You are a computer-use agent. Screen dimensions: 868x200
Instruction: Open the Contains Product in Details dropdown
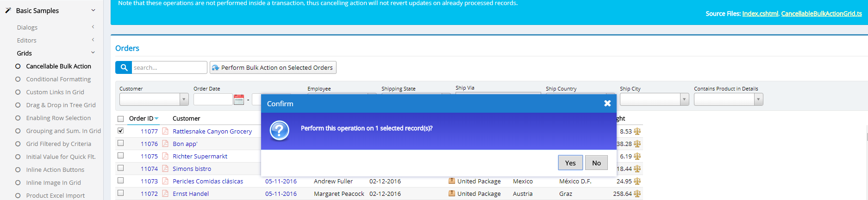tap(758, 99)
